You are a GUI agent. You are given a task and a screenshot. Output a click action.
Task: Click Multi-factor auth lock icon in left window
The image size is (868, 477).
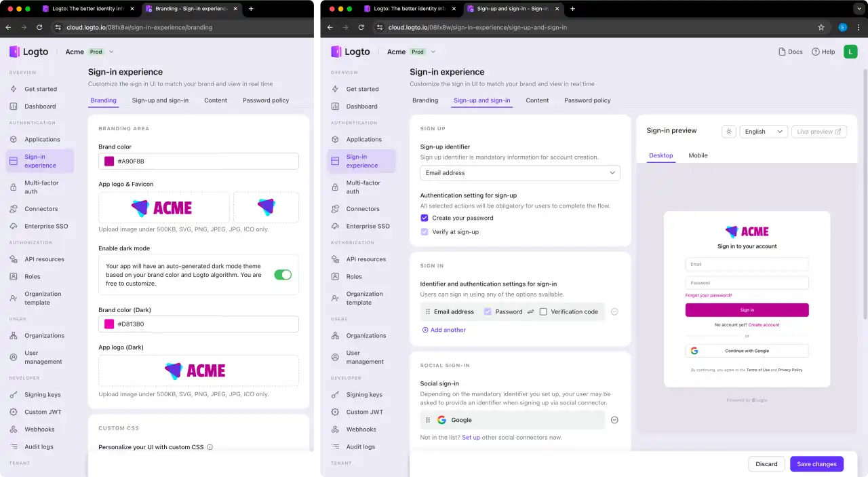14,187
